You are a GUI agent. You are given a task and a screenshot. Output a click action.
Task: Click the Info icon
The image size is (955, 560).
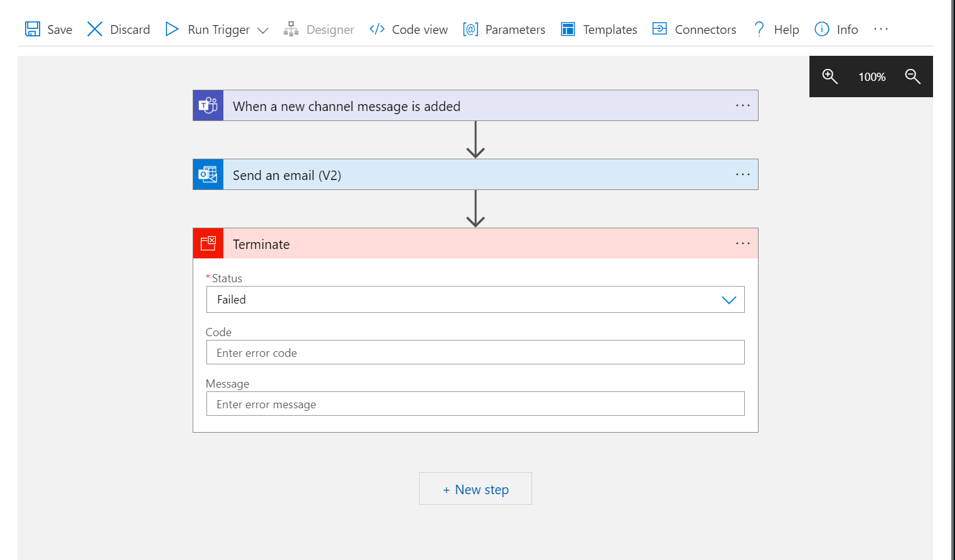point(822,29)
